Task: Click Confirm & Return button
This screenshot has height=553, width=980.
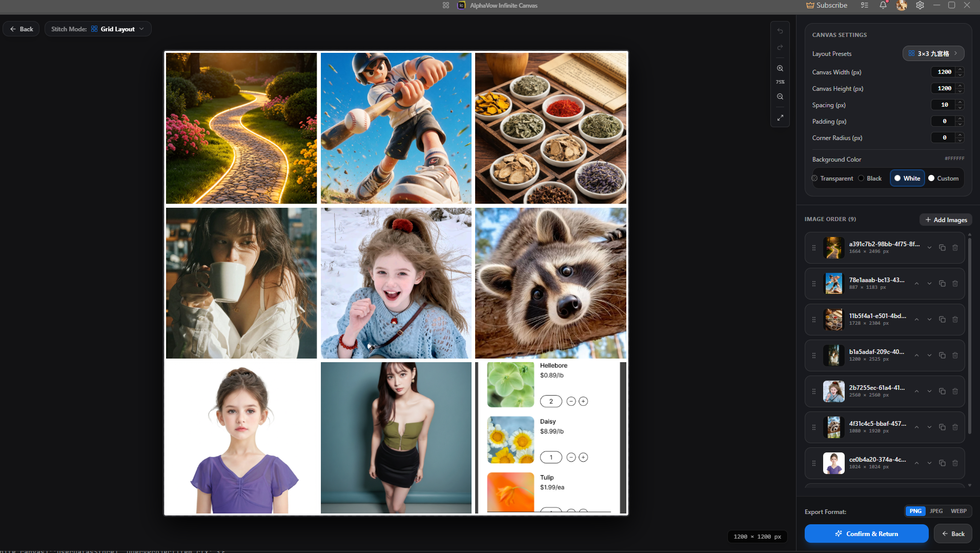Action: point(866,534)
